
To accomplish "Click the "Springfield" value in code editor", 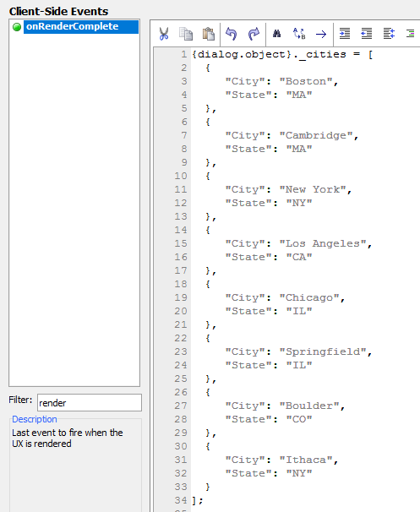I will 323,351.
